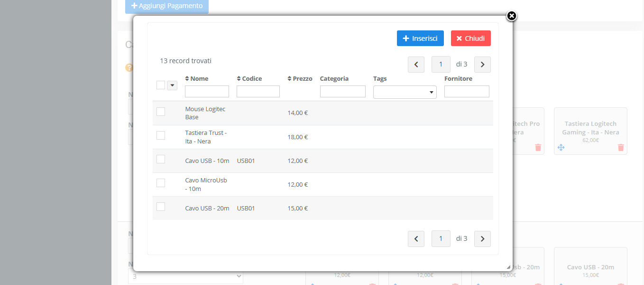Viewport: 644px width, 285px height.
Task: Click the red Chiudi button
Action: 471,38
